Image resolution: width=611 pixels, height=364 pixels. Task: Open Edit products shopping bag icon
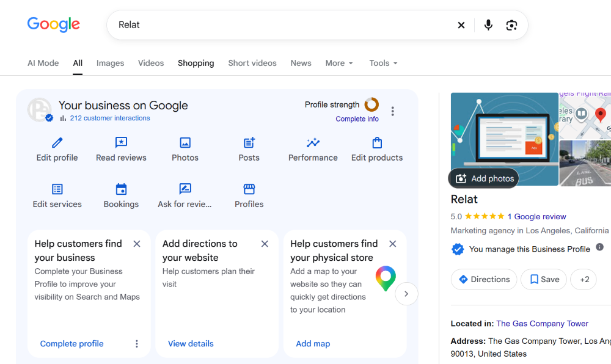[377, 142]
